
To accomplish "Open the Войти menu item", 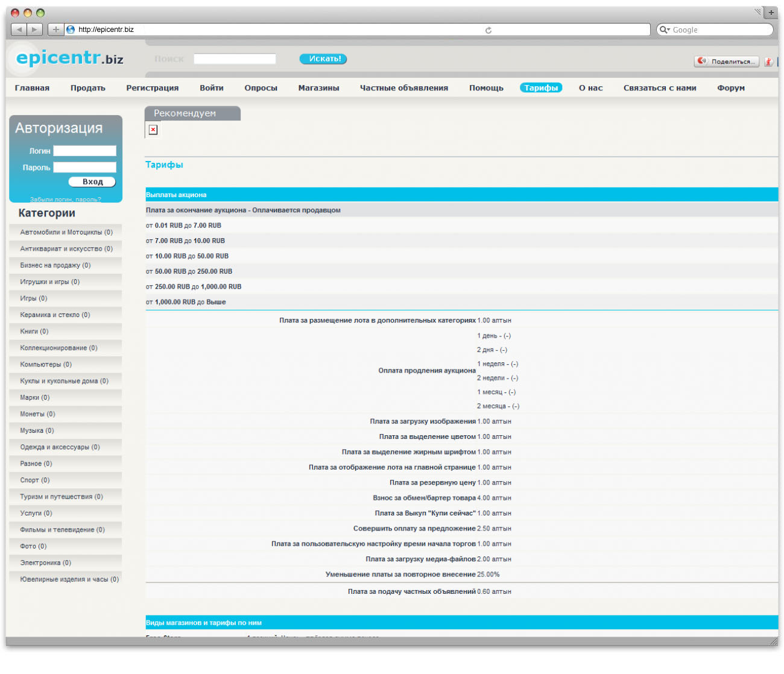I will (x=212, y=88).
